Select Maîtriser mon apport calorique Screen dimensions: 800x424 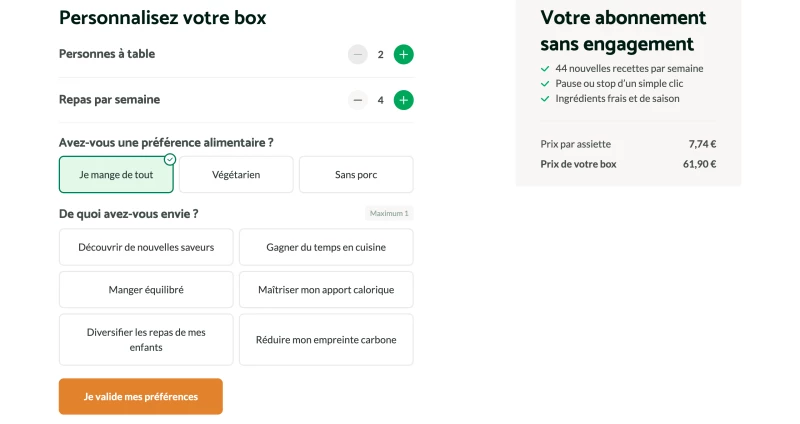point(326,290)
